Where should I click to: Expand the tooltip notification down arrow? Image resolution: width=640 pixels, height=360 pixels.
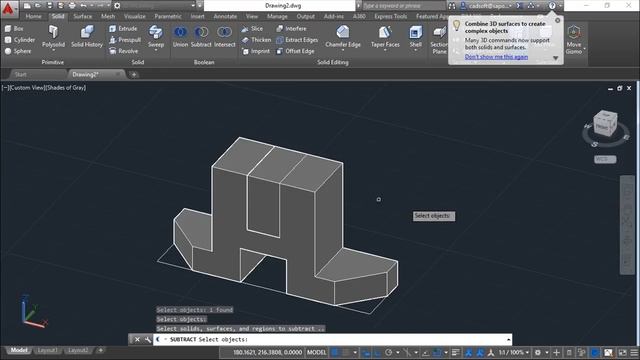(x=556, y=58)
